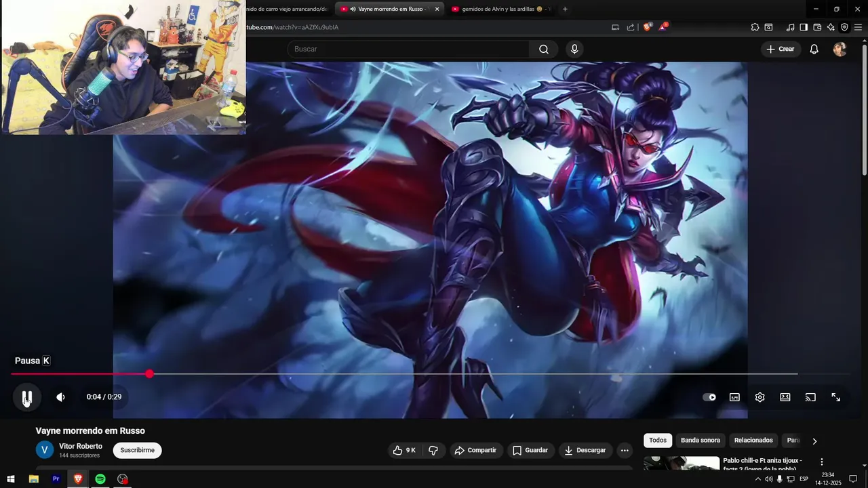This screenshot has width=868, height=488.
Task: Open Windows notification center icon
Action: (x=853, y=479)
